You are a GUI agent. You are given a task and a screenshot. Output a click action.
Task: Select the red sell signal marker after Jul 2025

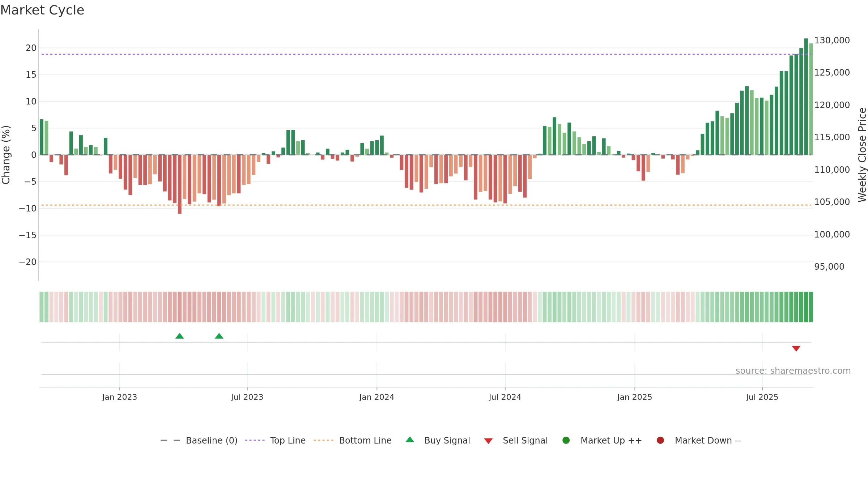pyautogui.click(x=796, y=348)
